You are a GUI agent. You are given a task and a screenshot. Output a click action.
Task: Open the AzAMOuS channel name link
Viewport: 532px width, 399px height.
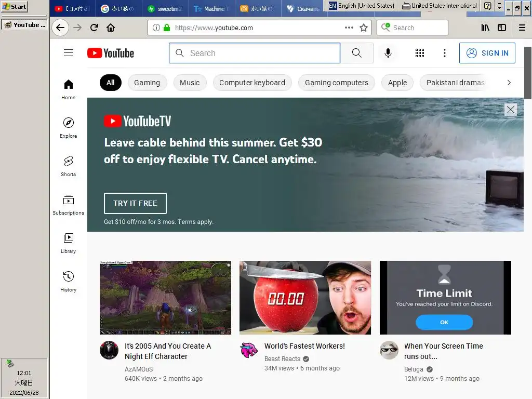tap(139, 369)
